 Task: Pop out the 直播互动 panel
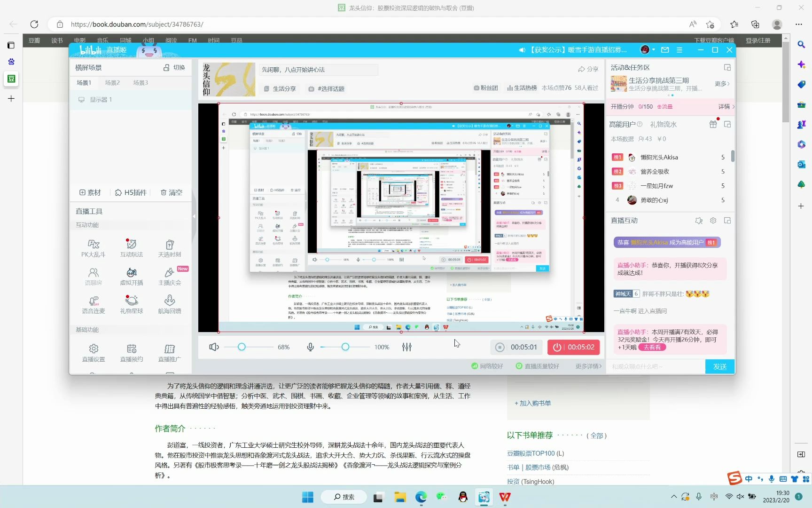727,221
